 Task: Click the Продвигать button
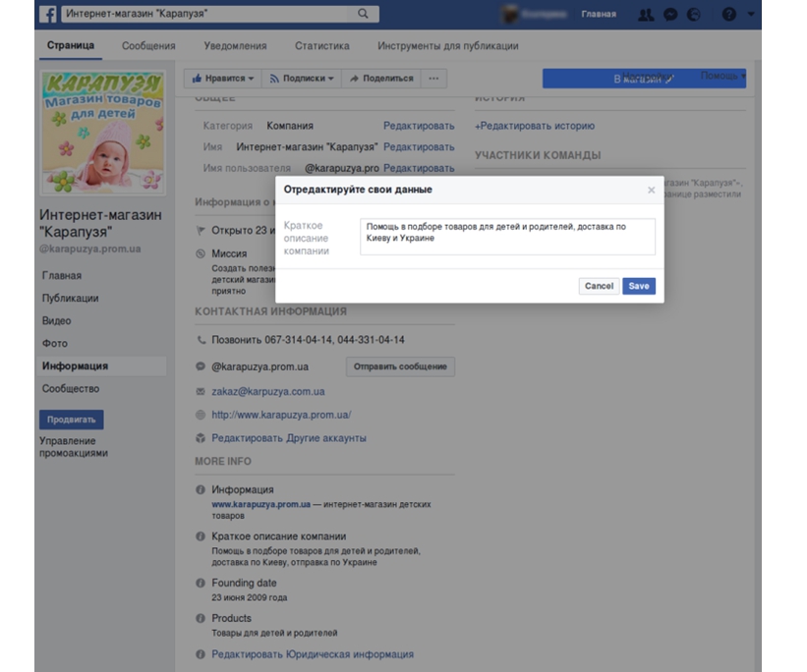click(71, 420)
